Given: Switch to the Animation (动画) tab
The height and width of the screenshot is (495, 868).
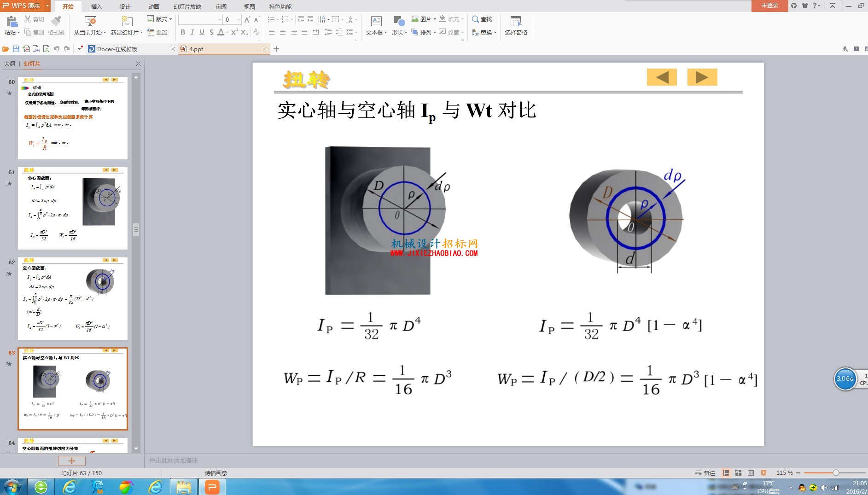Looking at the screenshot, I should pos(153,6).
